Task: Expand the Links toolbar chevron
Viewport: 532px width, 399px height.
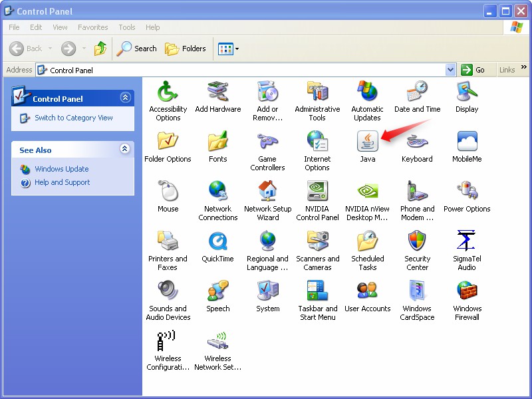Action: point(524,67)
